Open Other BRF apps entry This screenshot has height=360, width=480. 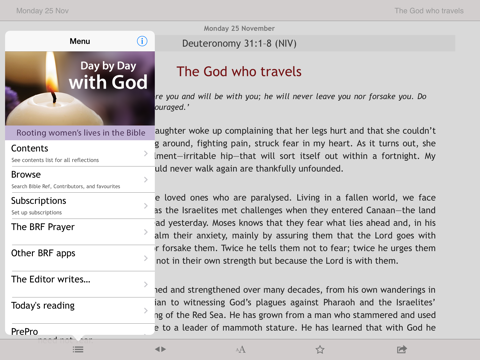(80, 258)
